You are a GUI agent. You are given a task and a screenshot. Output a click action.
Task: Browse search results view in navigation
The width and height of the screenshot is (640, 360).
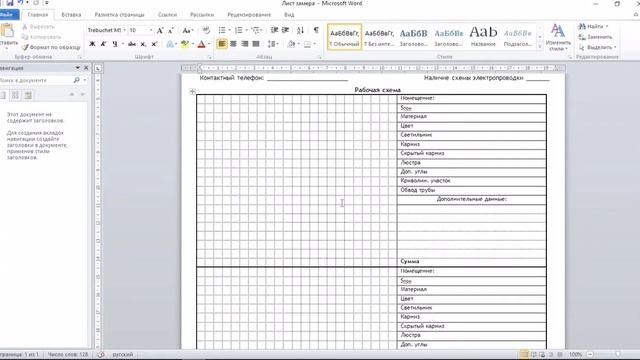pos(28,95)
